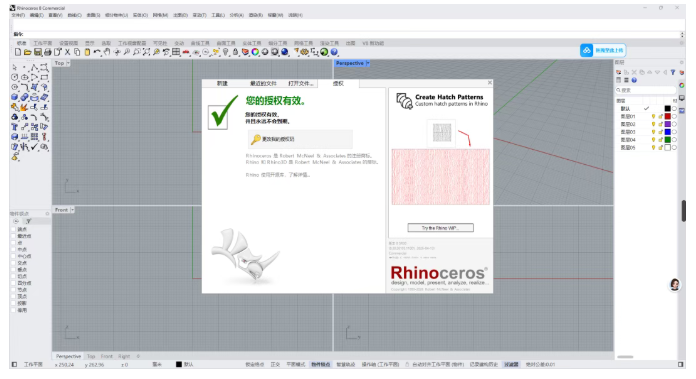Viewport: 696px width, 379px height.
Task: Enable the 四分点 object snap checkbox
Action: [13, 283]
